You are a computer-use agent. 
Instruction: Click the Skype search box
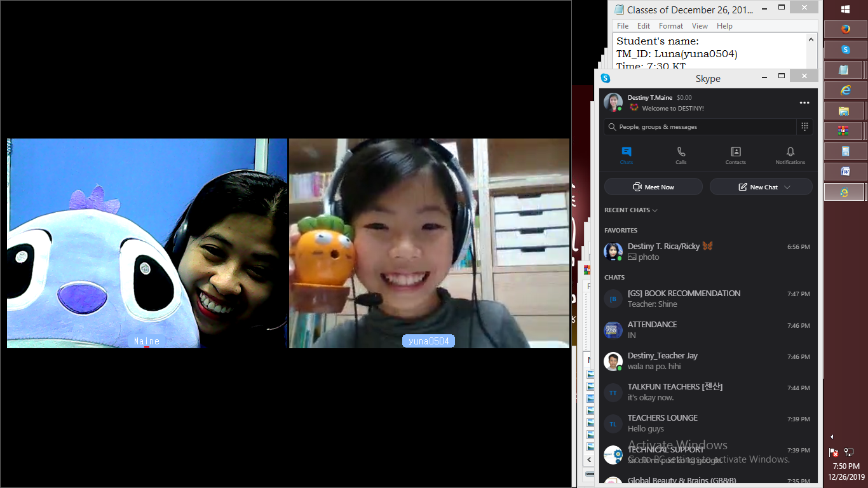tap(700, 127)
